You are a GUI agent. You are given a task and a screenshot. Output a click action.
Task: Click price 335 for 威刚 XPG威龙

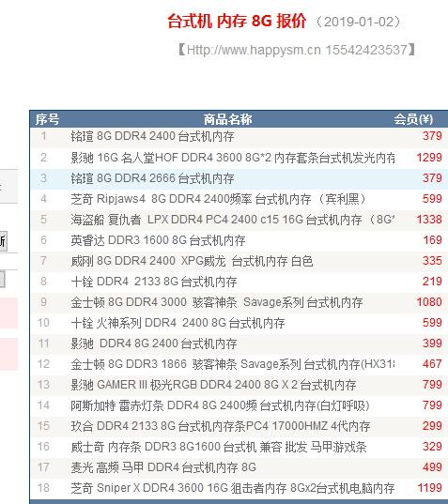pos(432,261)
